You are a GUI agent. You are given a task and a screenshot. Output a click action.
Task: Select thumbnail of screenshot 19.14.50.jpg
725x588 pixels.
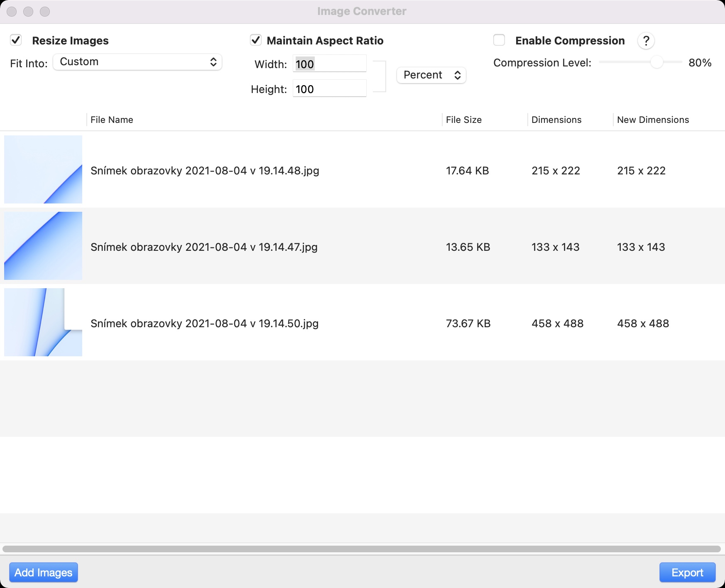tap(43, 322)
